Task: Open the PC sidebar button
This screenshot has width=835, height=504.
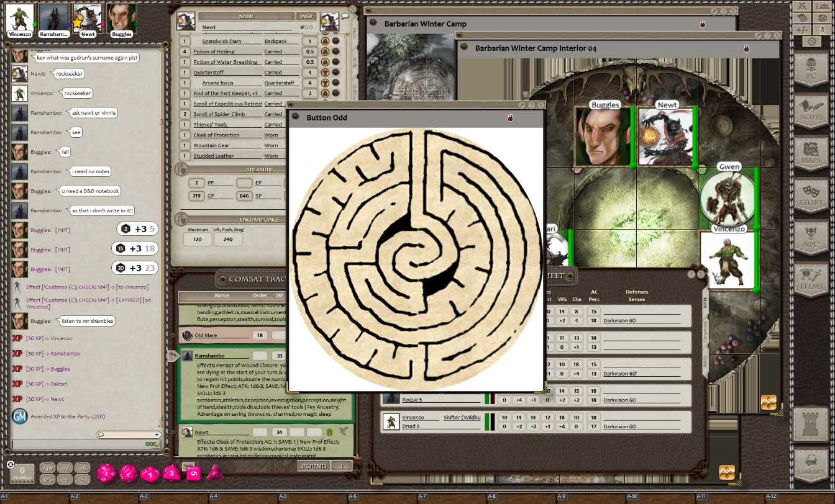Action: (x=811, y=68)
